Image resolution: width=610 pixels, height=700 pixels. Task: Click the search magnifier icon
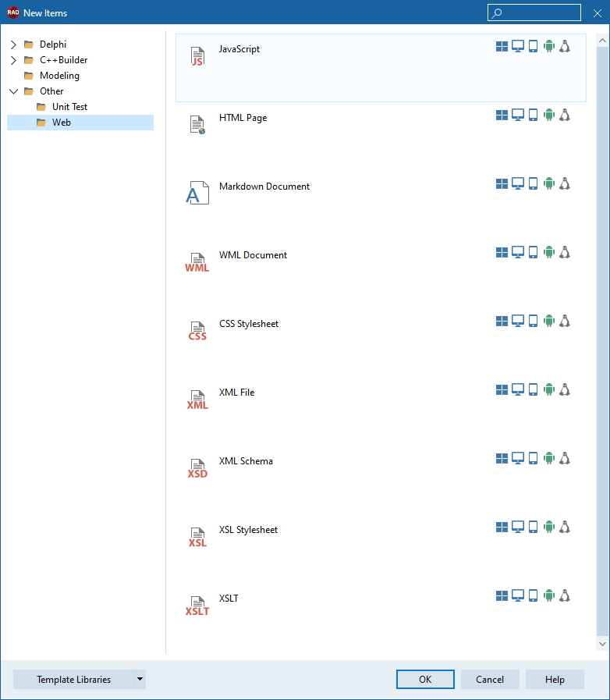(497, 13)
